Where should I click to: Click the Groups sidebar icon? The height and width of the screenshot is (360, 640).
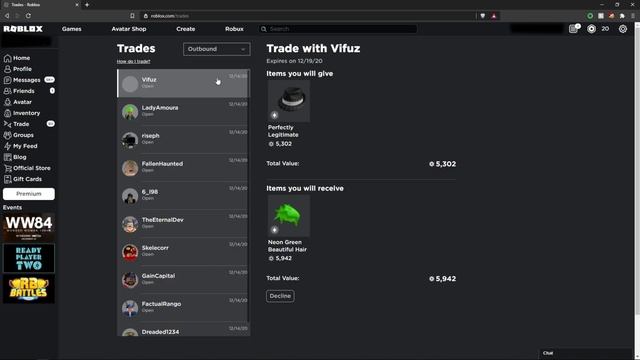(7, 135)
